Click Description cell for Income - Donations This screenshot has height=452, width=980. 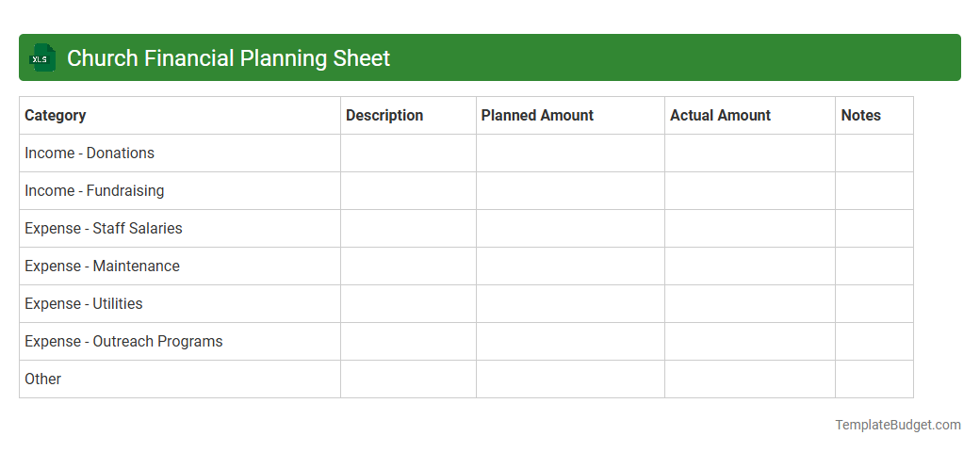(408, 153)
